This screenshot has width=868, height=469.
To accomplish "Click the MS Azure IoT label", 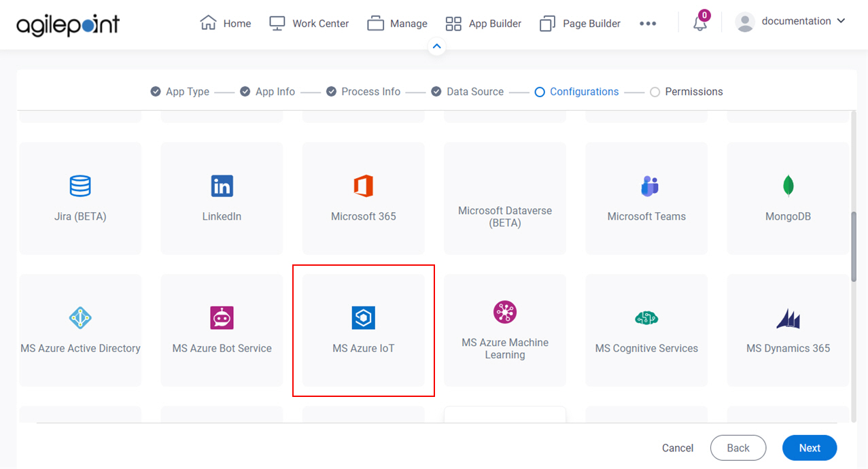I will (364, 349).
